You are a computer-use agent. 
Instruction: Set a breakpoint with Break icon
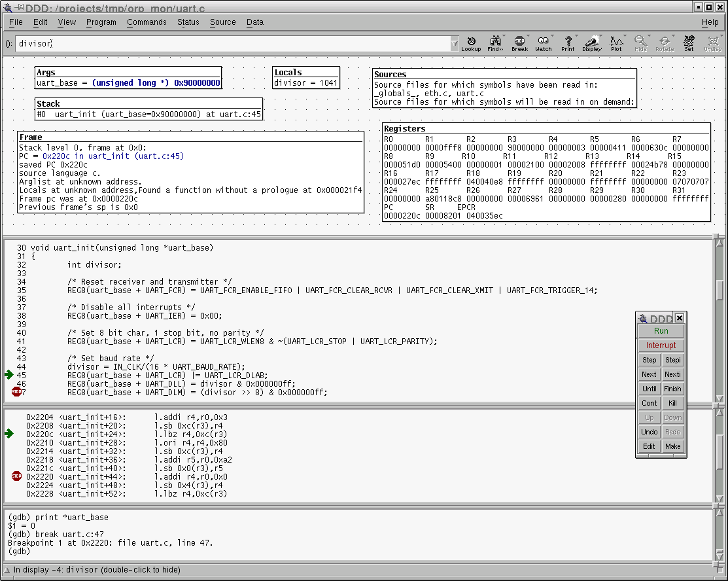[x=519, y=43]
